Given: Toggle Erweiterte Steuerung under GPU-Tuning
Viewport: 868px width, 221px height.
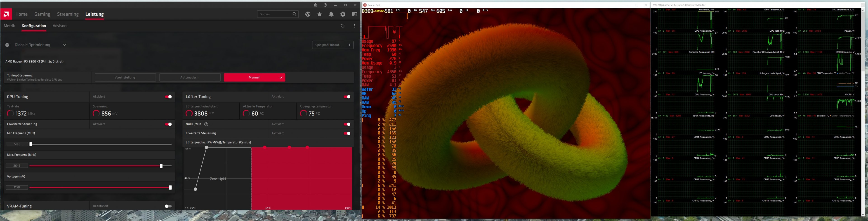Looking at the screenshot, I should pyautogui.click(x=168, y=124).
